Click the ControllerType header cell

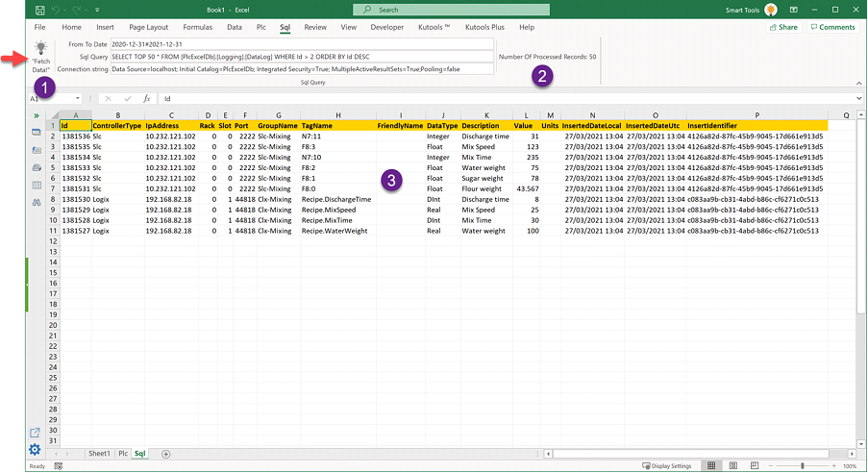(117, 126)
